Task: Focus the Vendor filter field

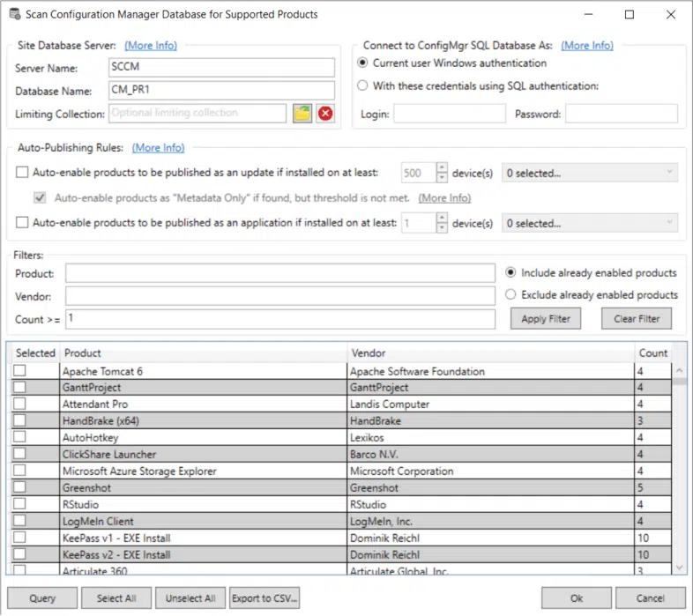Action: click(280, 296)
